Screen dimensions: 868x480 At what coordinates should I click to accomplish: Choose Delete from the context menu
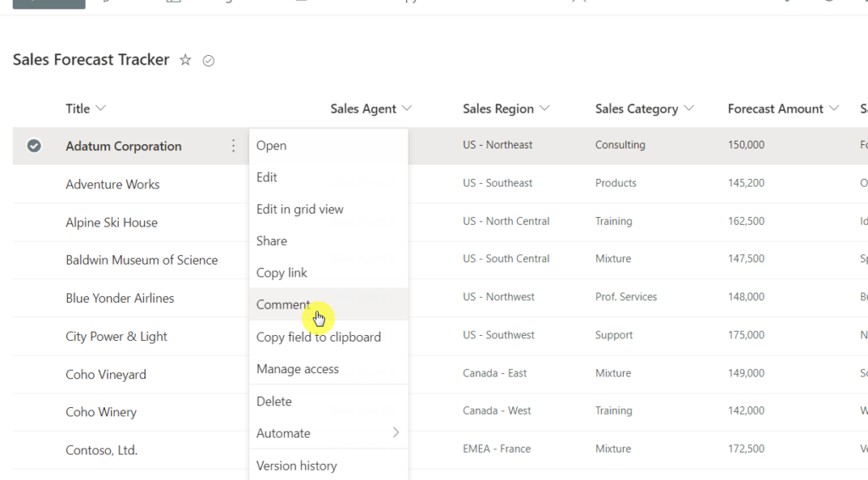tap(329, 401)
